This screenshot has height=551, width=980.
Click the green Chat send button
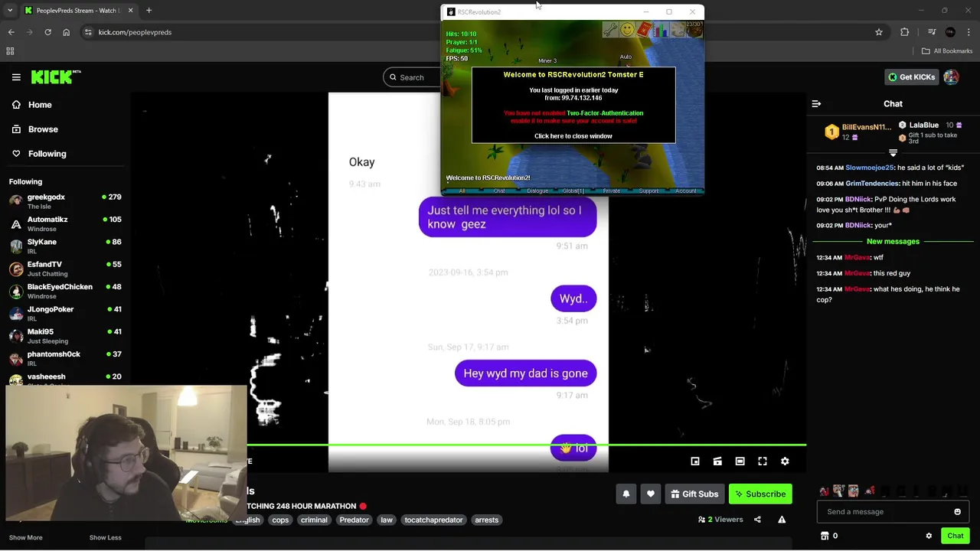(x=955, y=536)
